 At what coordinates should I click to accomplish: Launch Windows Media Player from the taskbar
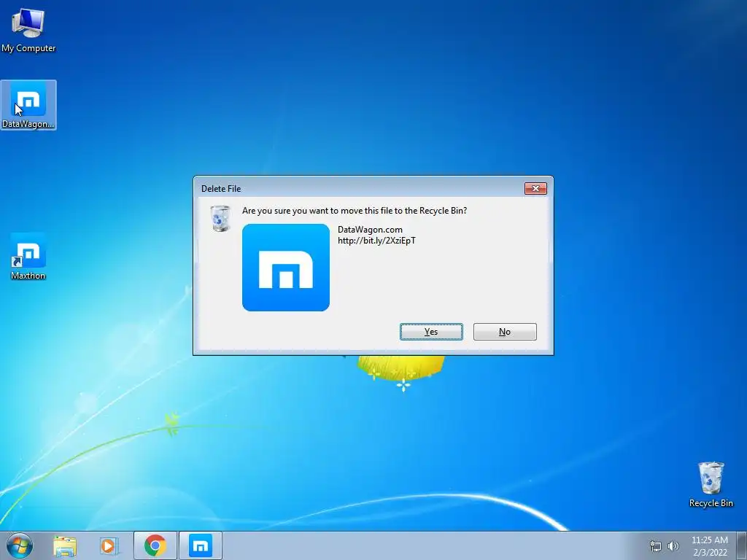pos(109,546)
